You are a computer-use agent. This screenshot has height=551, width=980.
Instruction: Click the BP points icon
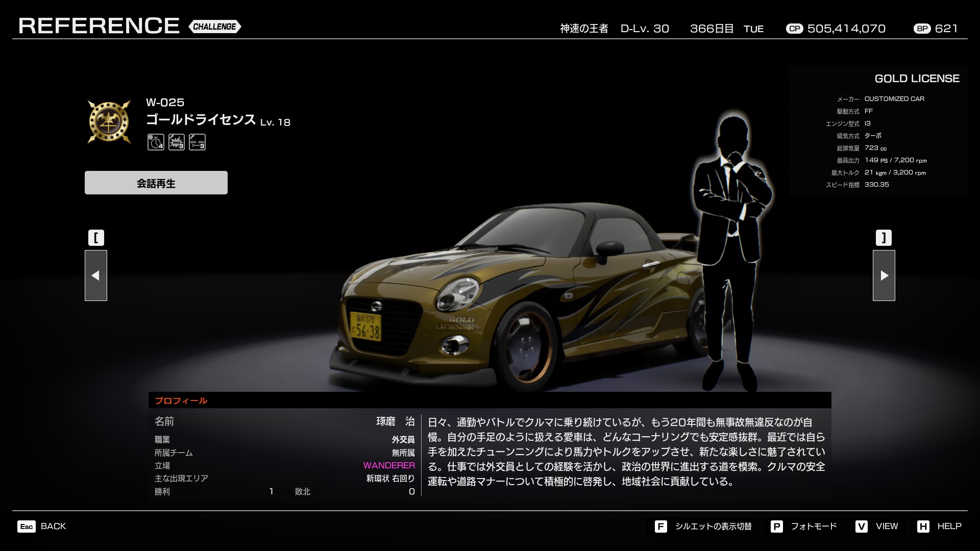point(922,29)
